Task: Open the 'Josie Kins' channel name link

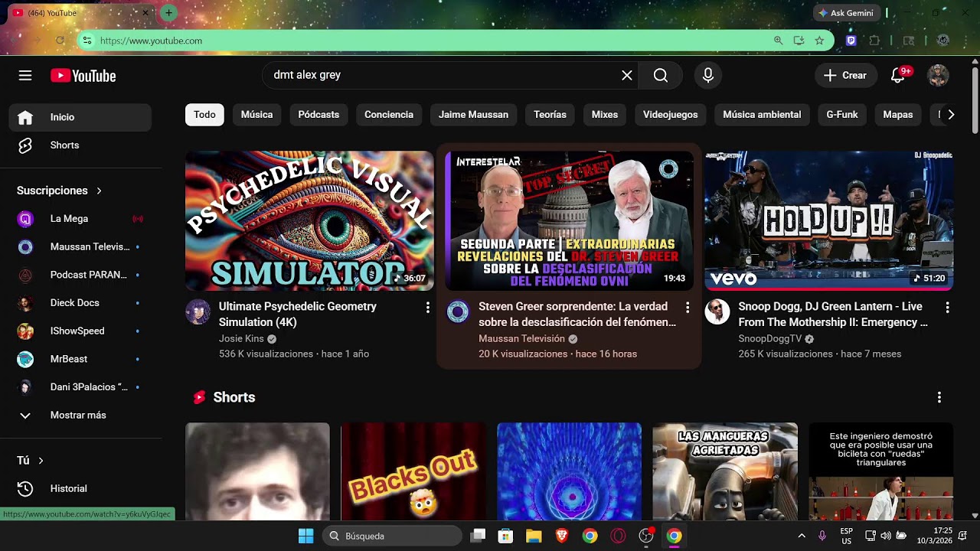Action: pos(241,339)
